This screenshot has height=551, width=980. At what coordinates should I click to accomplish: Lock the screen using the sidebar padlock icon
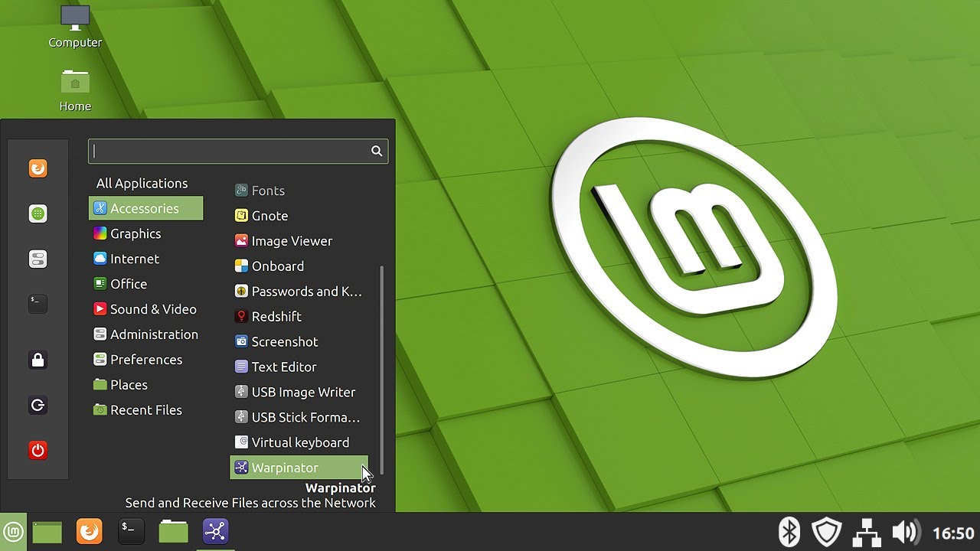pyautogui.click(x=38, y=360)
